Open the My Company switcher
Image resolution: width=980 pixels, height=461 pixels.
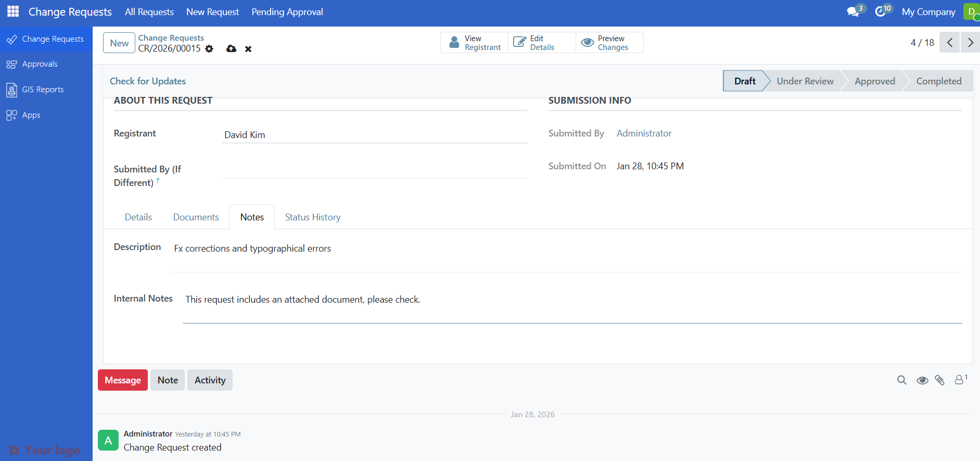click(928, 12)
